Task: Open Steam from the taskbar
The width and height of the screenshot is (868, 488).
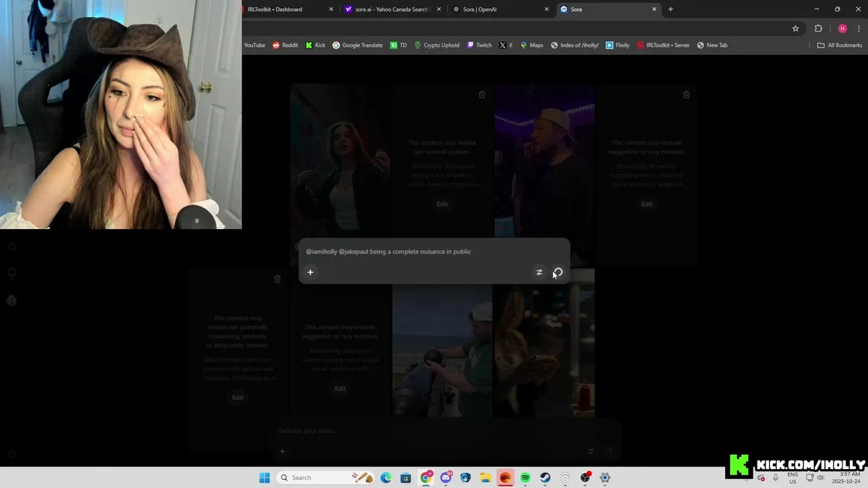Action: coord(545,478)
